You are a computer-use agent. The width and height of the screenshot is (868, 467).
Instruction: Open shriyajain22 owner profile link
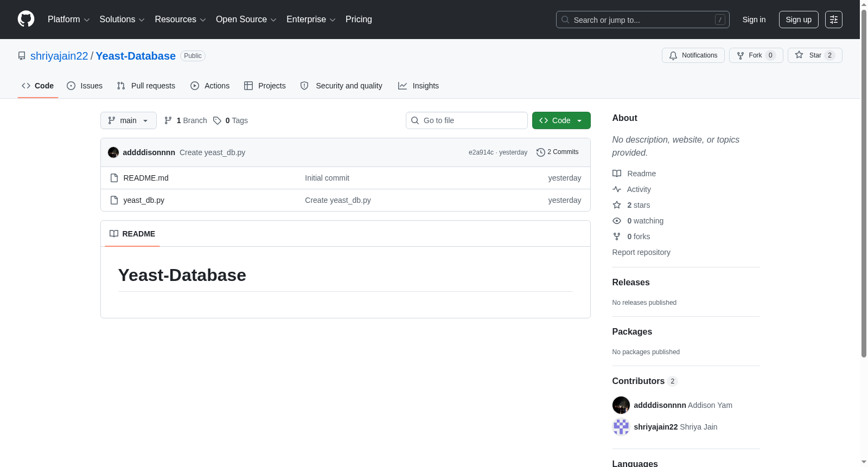59,56
